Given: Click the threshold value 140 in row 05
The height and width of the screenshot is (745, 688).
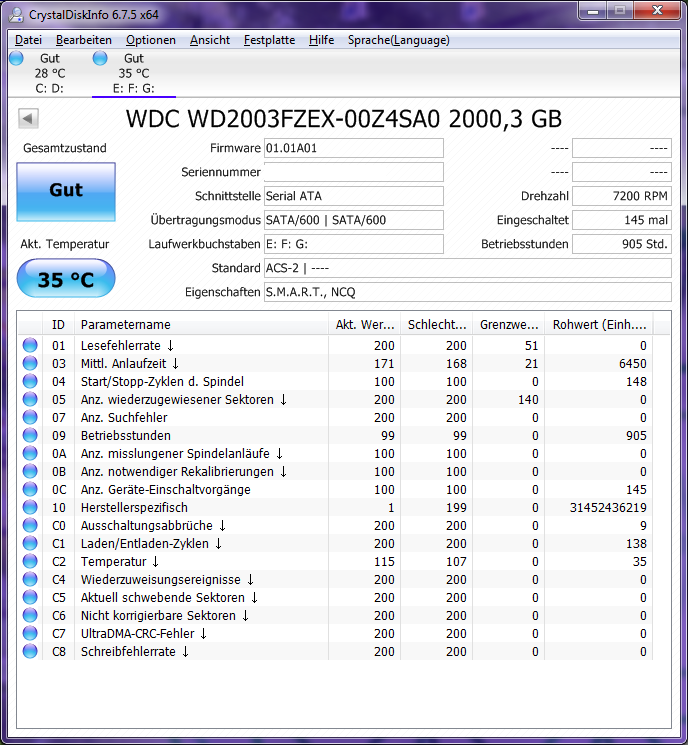Looking at the screenshot, I should click(528, 400).
